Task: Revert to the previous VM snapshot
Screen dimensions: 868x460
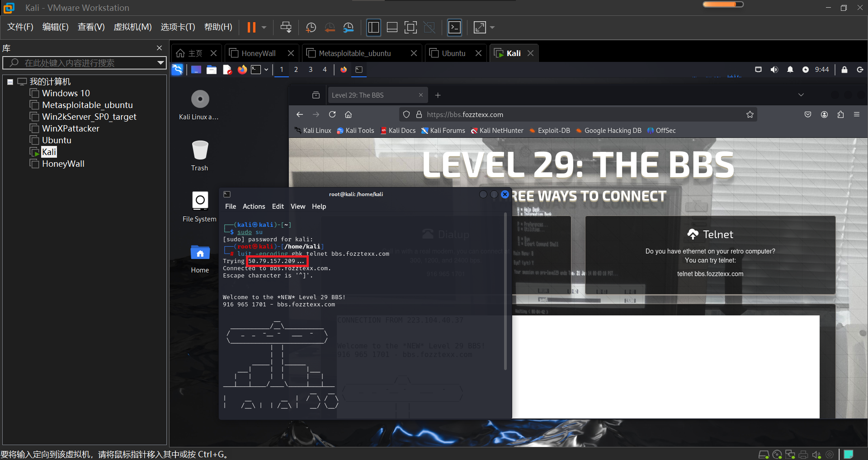Action: tap(330, 28)
